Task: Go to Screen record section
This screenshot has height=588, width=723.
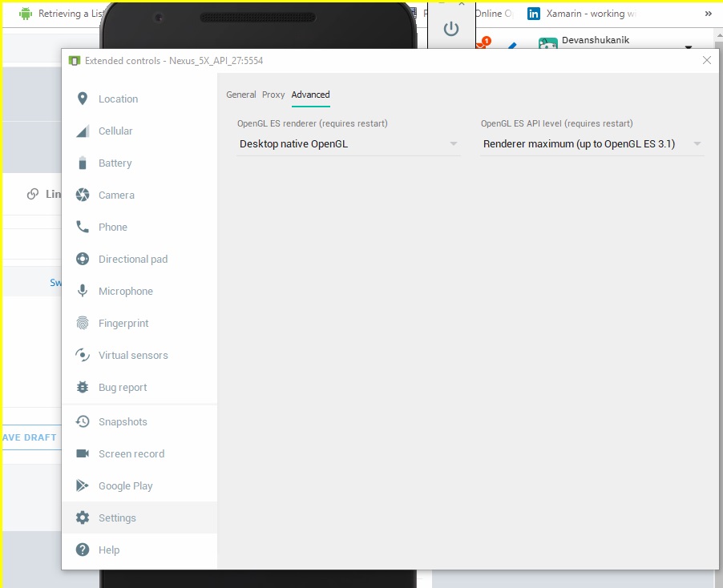Action: [131, 453]
